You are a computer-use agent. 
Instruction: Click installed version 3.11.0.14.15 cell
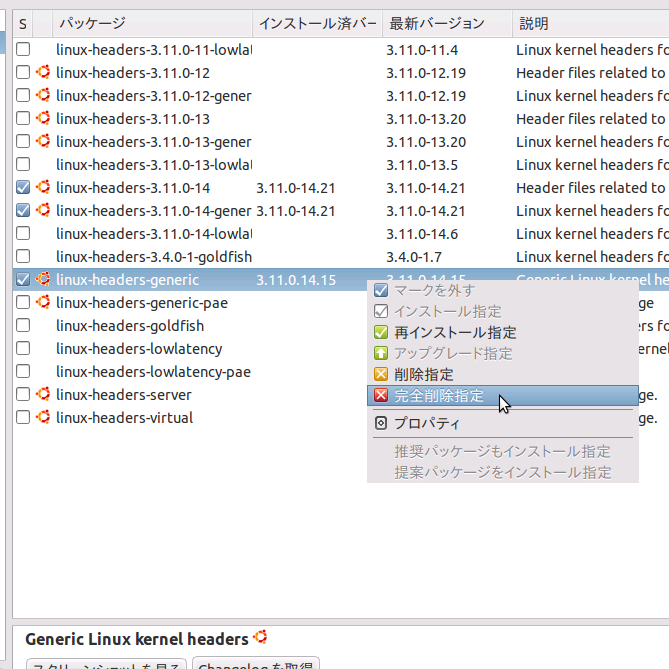click(x=296, y=280)
